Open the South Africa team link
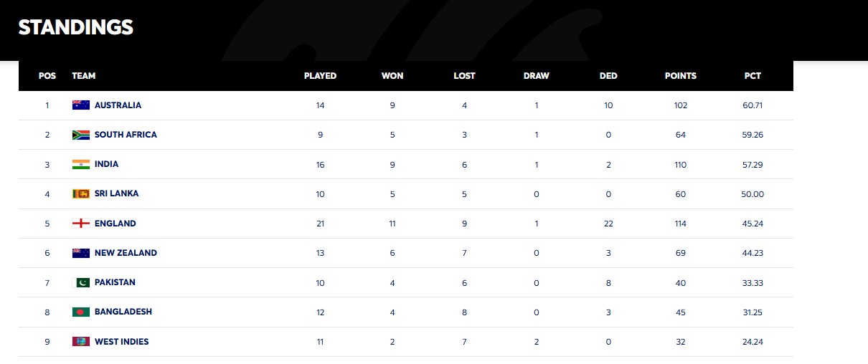 click(x=126, y=135)
